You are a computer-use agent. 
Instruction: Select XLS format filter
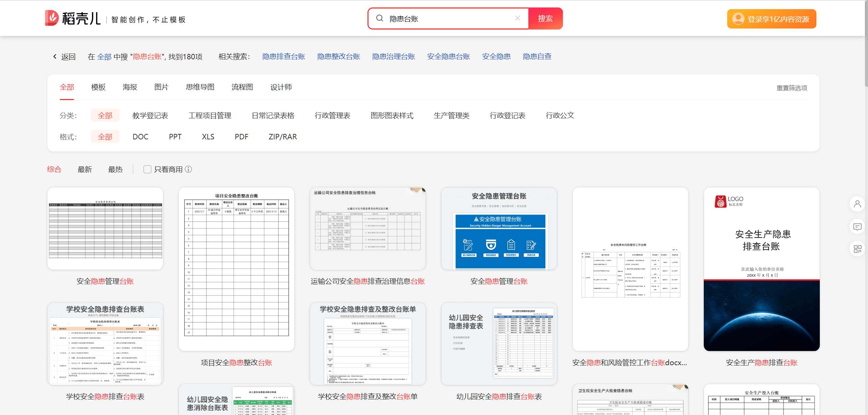[x=208, y=137]
